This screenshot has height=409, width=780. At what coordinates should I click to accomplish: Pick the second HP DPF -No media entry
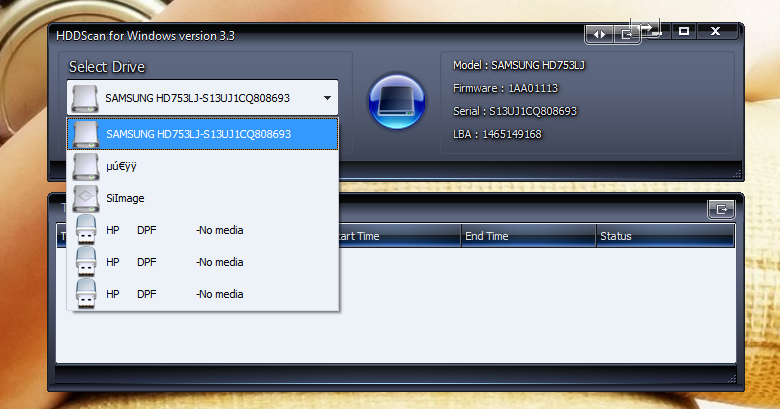[x=203, y=262]
